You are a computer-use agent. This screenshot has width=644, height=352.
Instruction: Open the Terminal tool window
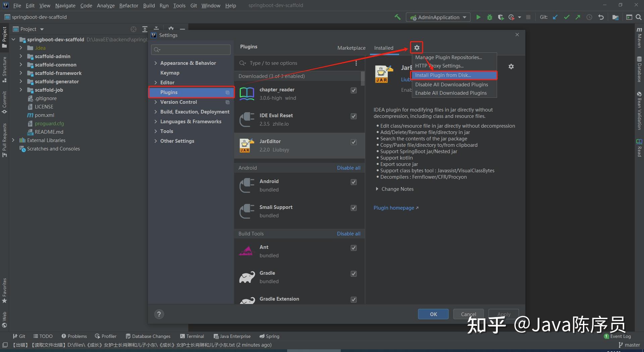[192, 336]
